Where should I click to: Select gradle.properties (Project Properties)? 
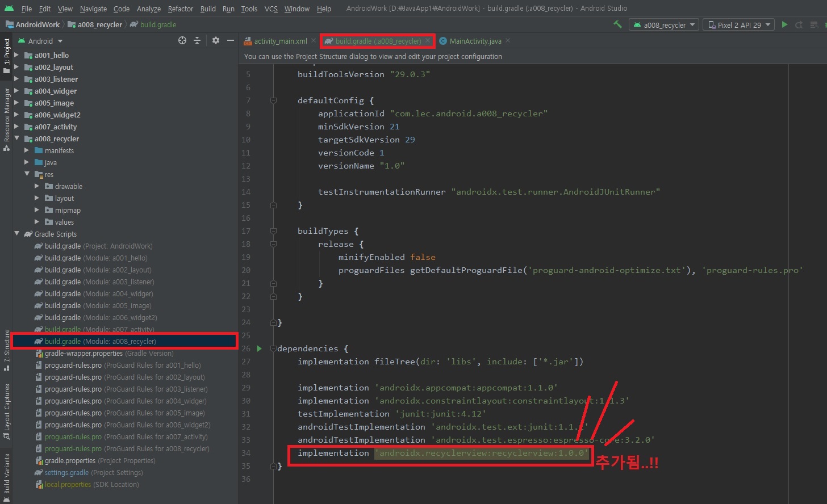tap(95, 460)
